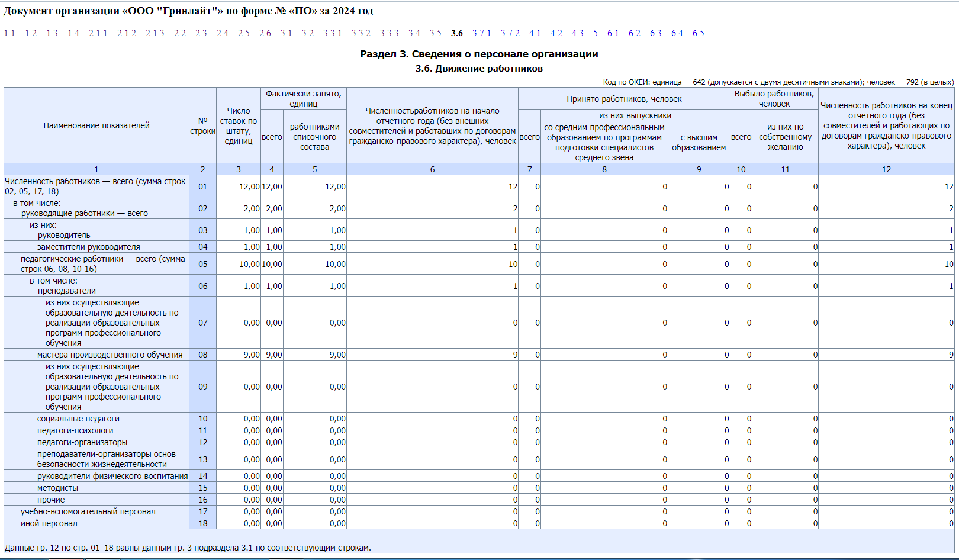Go to subsection 2.1.2 link
This screenshot has width=959, height=560.
(x=127, y=33)
